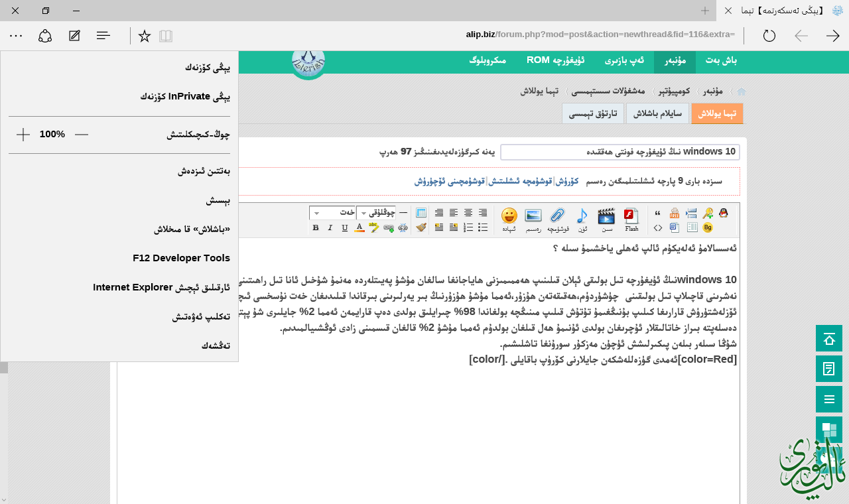
Task: Switch to سايلام باشلاش poll tab
Action: [x=657, y=113]
